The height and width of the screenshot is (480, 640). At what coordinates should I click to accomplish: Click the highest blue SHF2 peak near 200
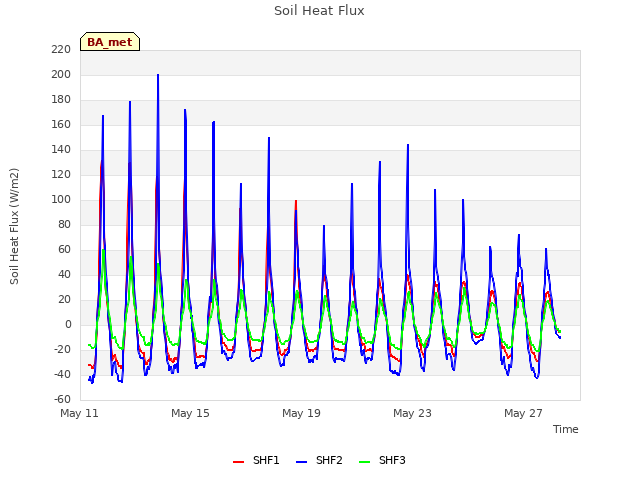(x=158, y=75)
